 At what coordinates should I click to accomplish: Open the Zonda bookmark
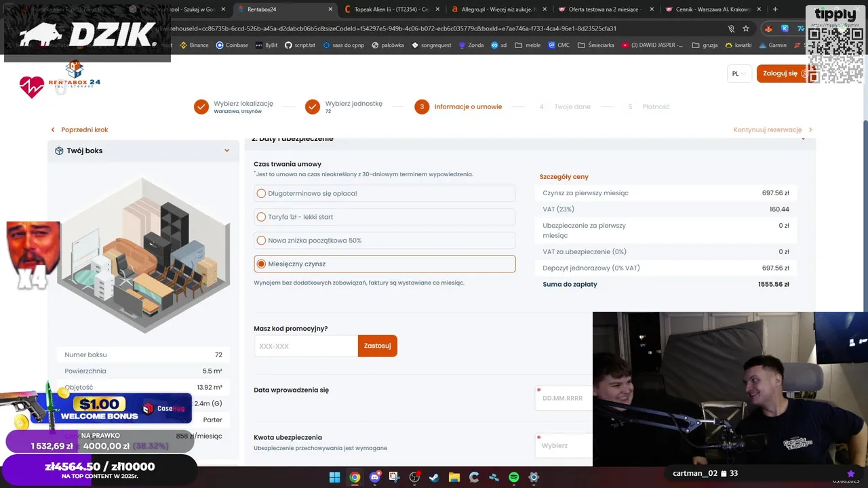coord(471,45)
